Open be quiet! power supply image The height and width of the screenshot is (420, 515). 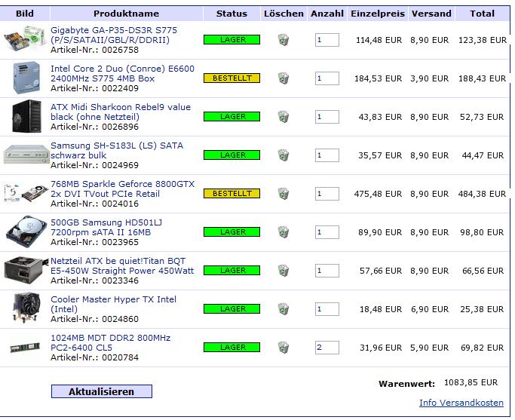pos(26,270)
